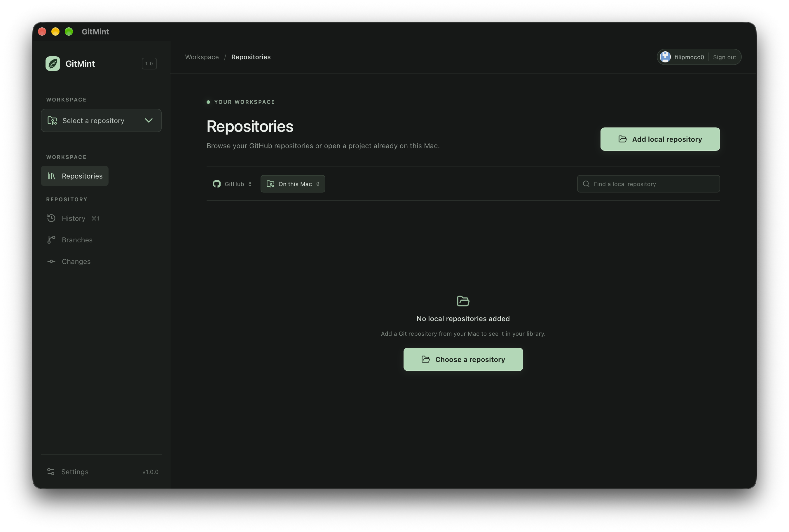Switch to the GitHub tab

click(x=232, y=184)
